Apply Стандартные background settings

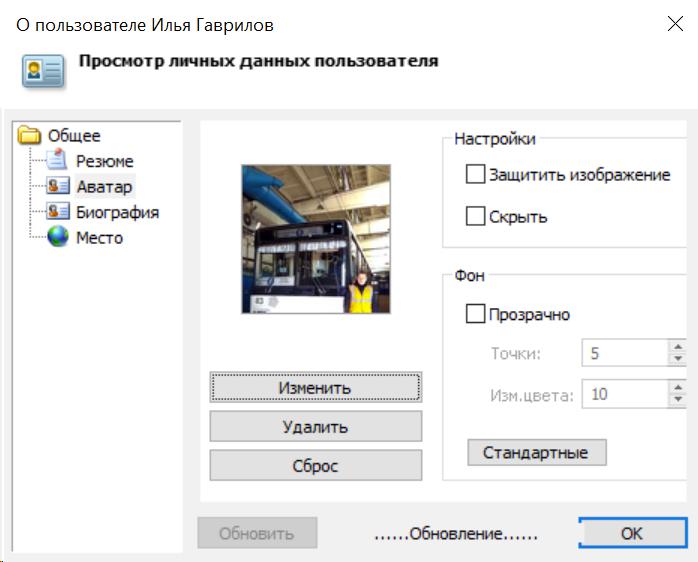coord(536,452)
